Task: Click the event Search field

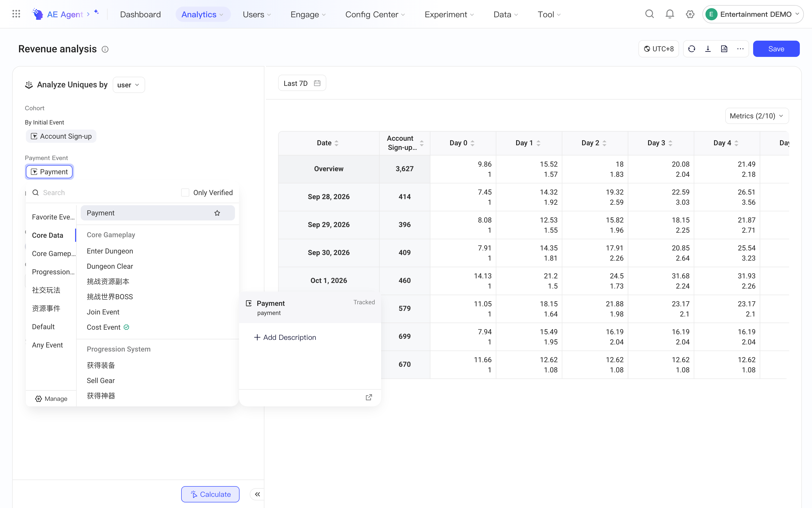Action: click(x=104, y=193)
